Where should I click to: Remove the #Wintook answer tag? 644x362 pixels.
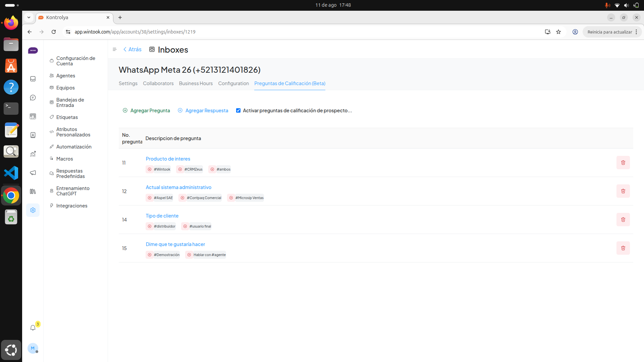(150, 169)
